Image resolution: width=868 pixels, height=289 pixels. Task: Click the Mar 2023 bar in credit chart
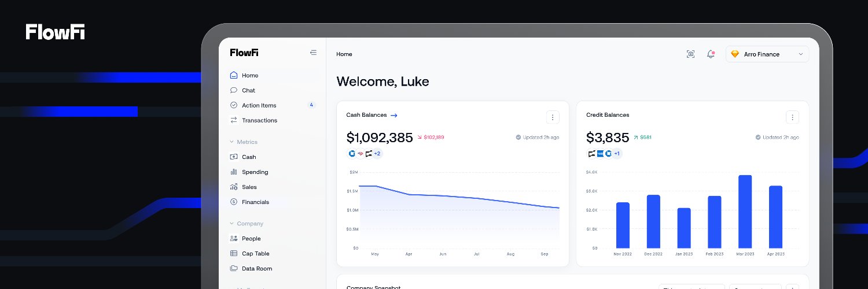745,212
